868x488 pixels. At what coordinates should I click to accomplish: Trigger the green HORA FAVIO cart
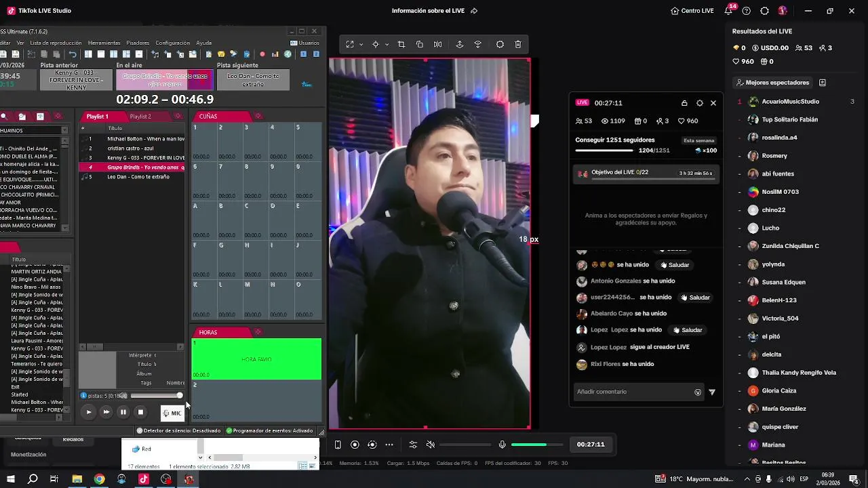[256, 359]
